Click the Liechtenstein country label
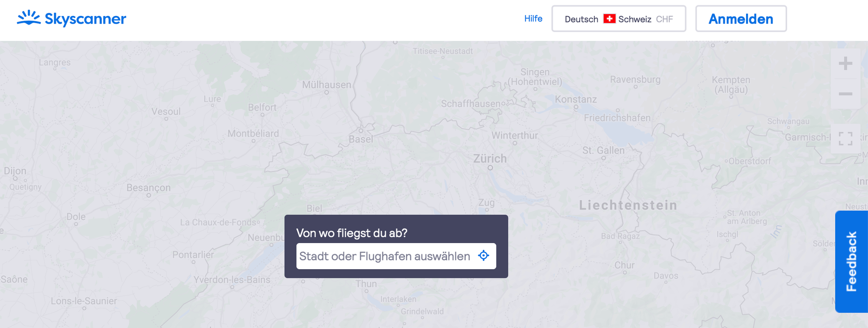Image resolution: width=868 pixels, height=328 pixels. [x=628, y=205]
